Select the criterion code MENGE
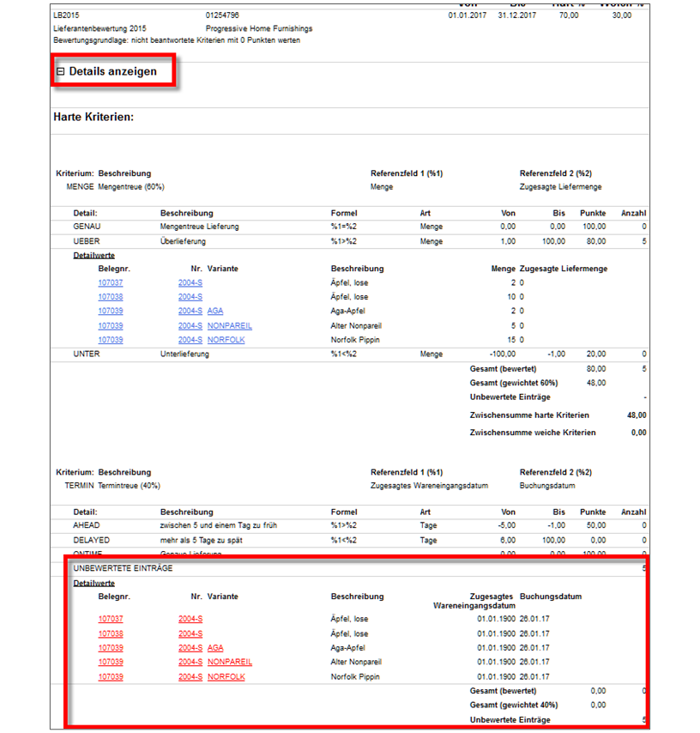 [80, 187]
